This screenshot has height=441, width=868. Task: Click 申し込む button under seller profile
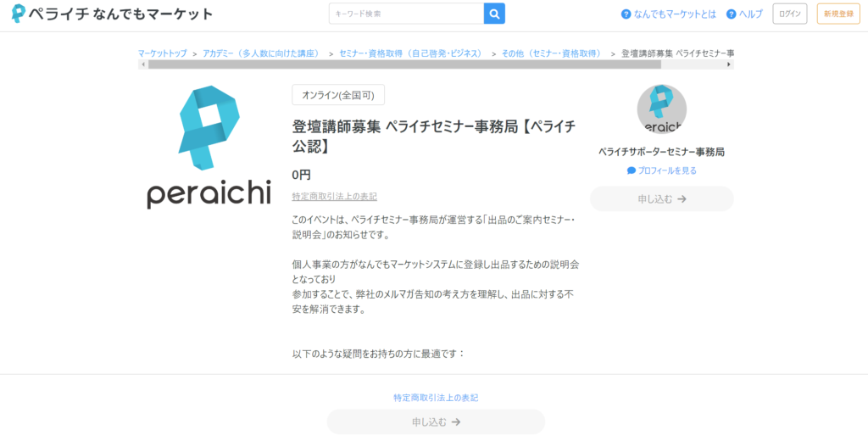tap(661, 199)
